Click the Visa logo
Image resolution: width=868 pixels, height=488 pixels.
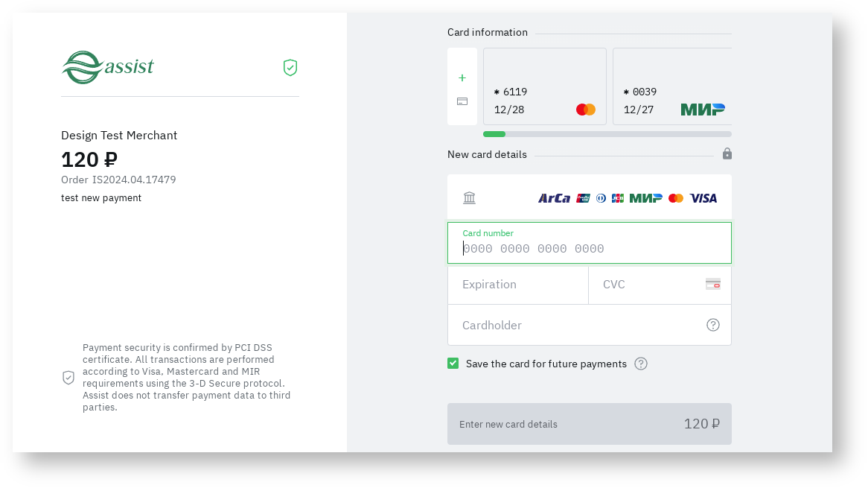(703, 198)
